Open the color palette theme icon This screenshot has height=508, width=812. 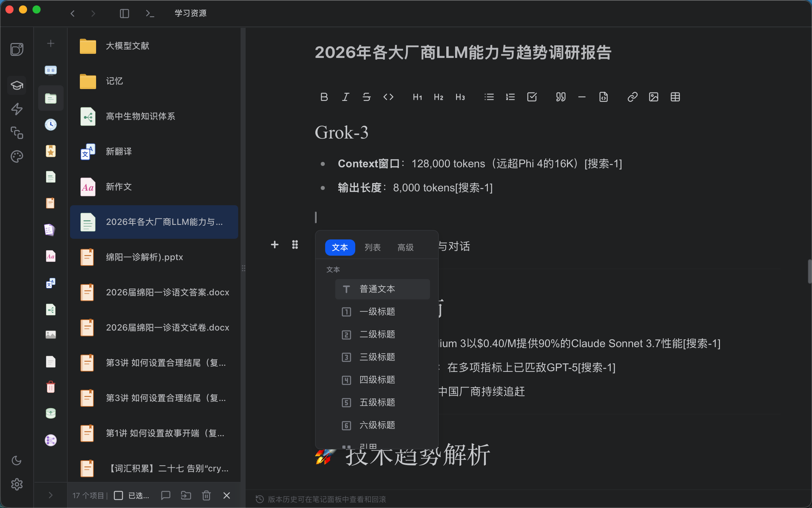[17, 156]
